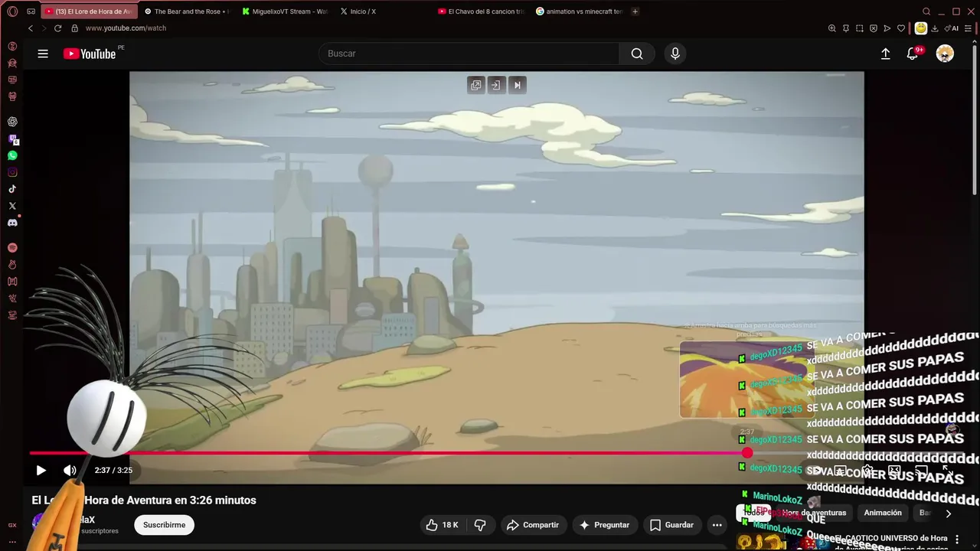Switch to The Bear and the Rose tab
This screenshot has width=980, height=551.
click(186, 11)
